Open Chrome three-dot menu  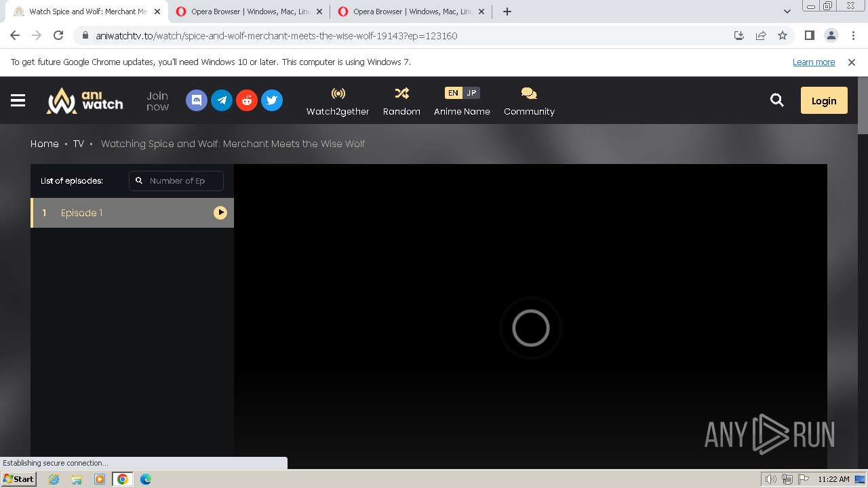coord(853,35)
